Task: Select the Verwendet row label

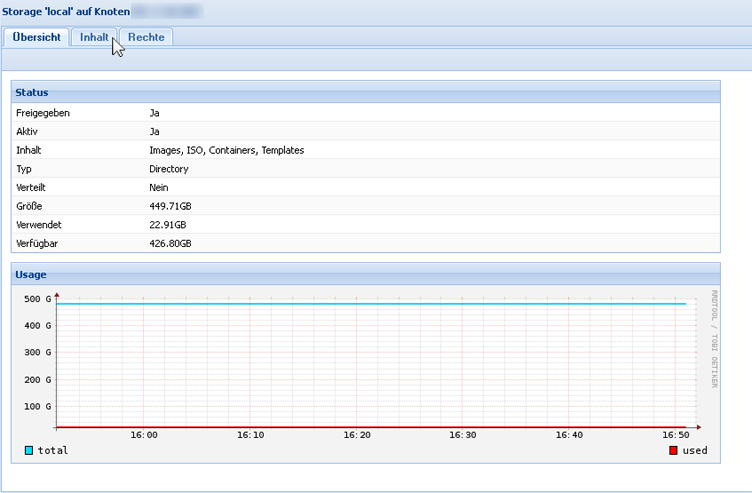Action: point(39,225)
